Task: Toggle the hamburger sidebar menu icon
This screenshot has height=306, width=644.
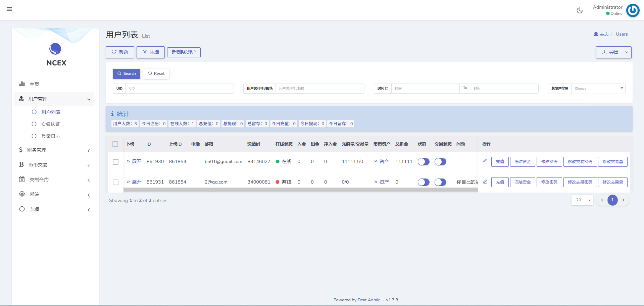Action: coord(9,9)
